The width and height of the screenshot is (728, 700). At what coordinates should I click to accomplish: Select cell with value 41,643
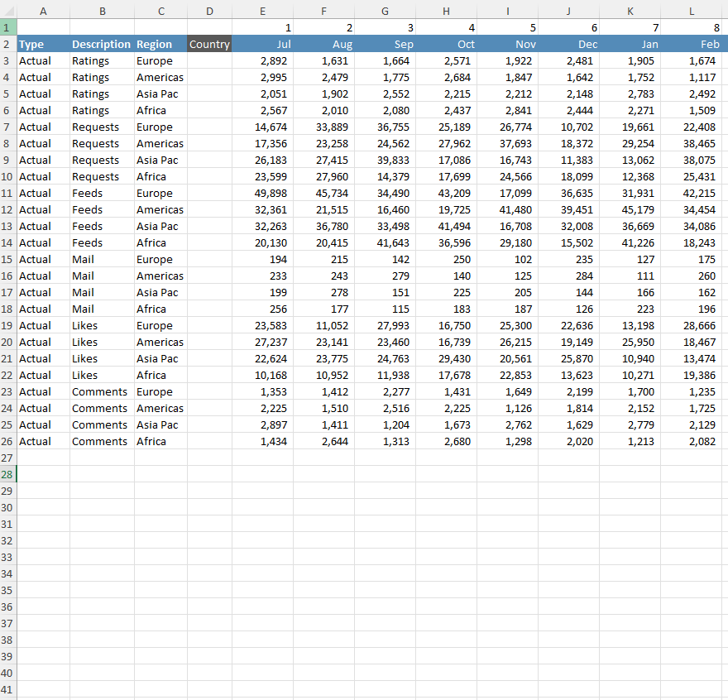[386, 243]
